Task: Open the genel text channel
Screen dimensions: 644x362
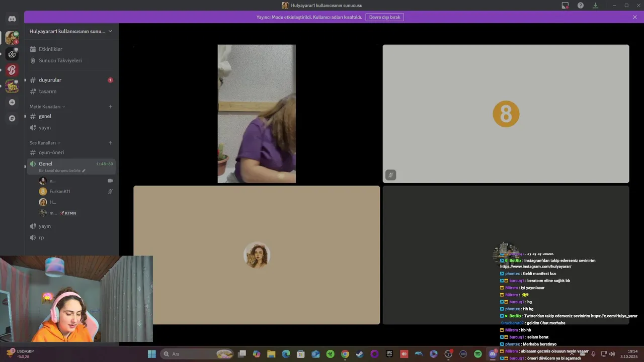Action: [x=71, y=116]
